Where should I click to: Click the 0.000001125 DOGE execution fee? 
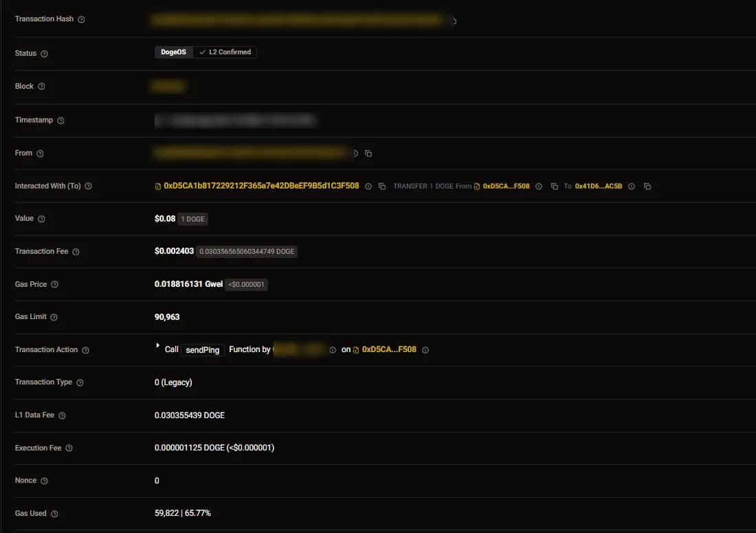[214, 448]
